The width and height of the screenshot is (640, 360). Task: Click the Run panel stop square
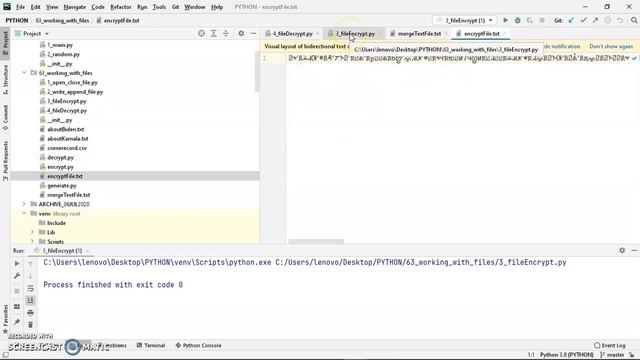point(17,291)
